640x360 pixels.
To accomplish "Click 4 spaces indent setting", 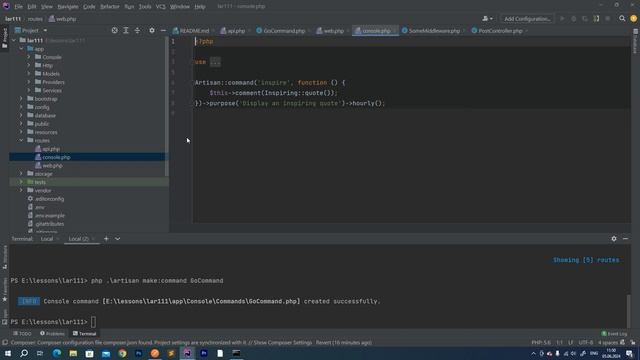I will pos(608,343).
